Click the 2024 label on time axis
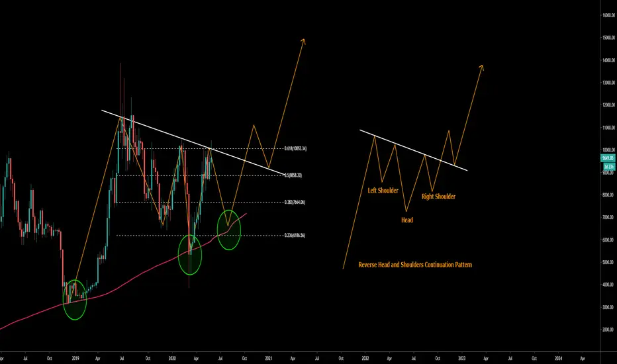This screenshot has height=364, width=617. [558, 359]
